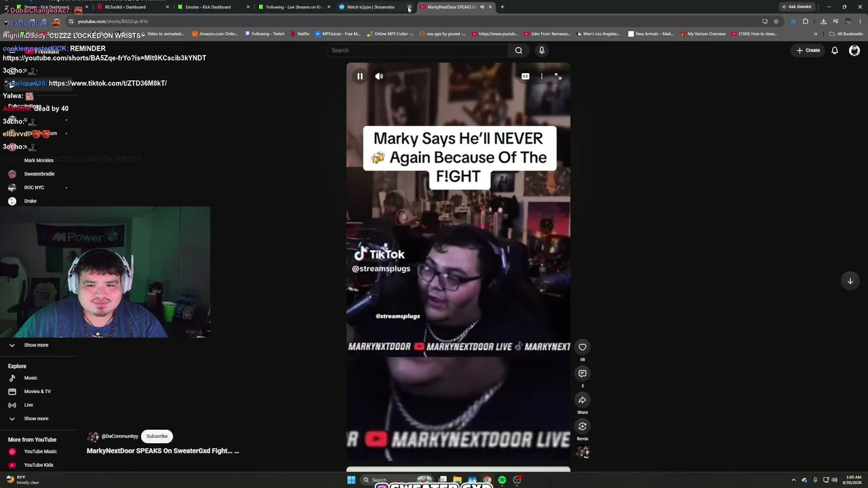The image size is (868, 488).
Task: Open the Online MP3 Cutter bookmark
Action: click(x=390, y=34)
